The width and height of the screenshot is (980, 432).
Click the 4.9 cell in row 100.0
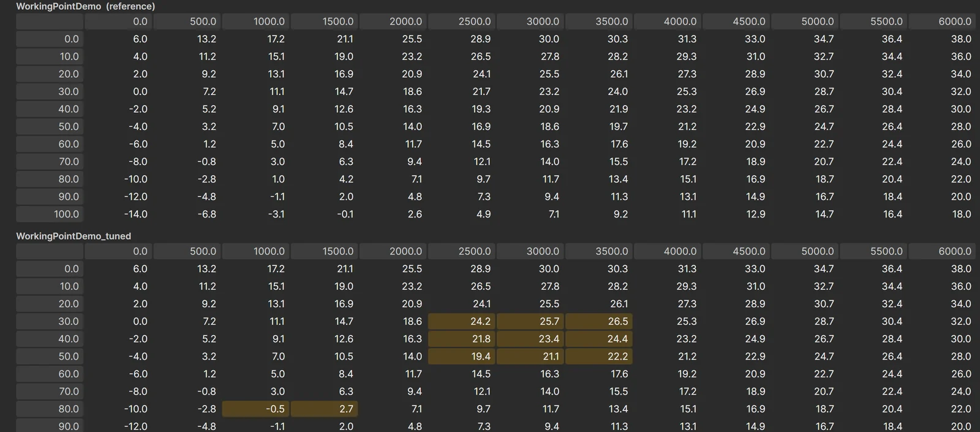point(462,214)
